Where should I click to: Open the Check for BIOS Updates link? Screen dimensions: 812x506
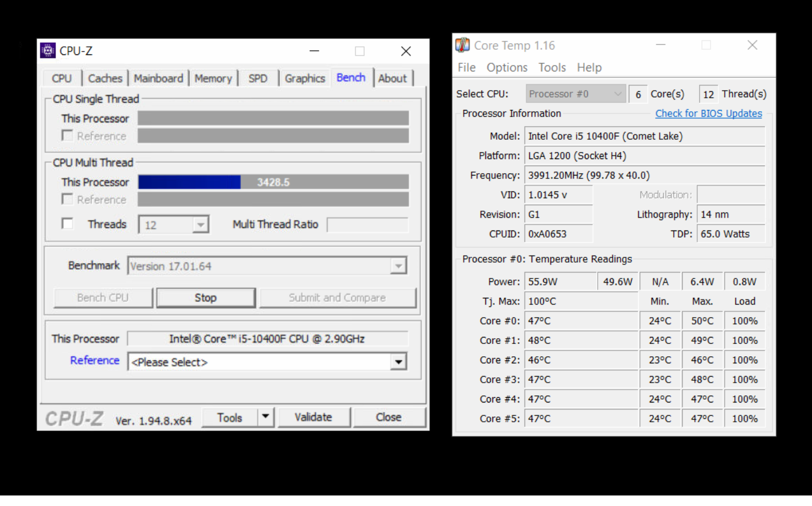708,113
